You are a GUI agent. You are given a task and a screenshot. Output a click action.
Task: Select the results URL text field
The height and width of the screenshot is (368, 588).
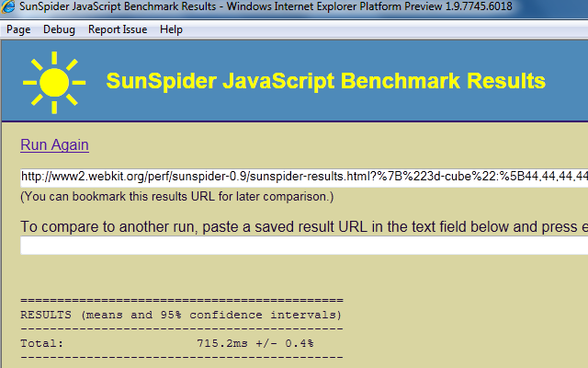[x=304, y=177]
